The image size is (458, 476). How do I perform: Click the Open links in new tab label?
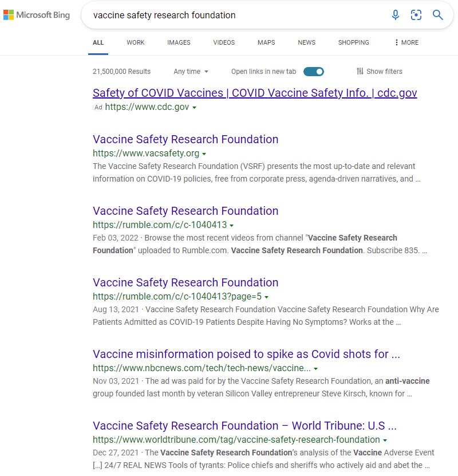(263, 72)
